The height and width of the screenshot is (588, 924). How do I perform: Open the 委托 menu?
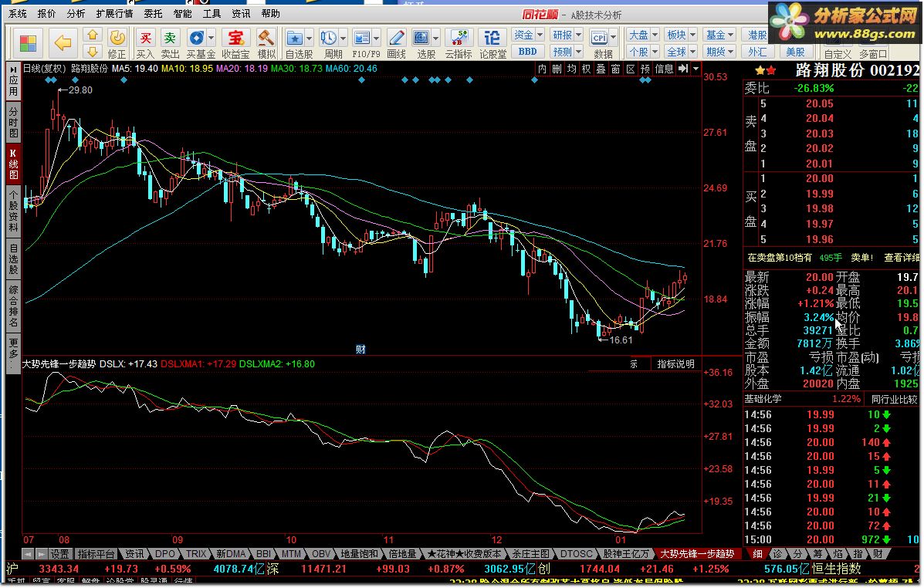(x=153, y=14)
